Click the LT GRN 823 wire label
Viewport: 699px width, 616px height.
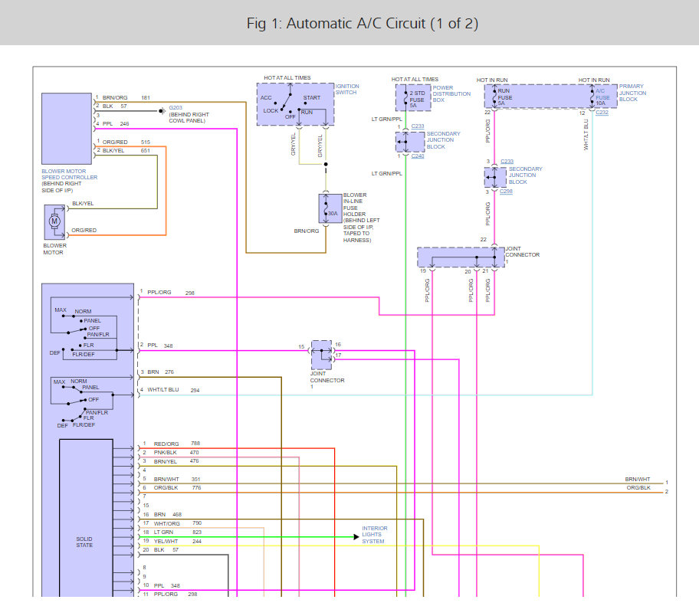177,532
